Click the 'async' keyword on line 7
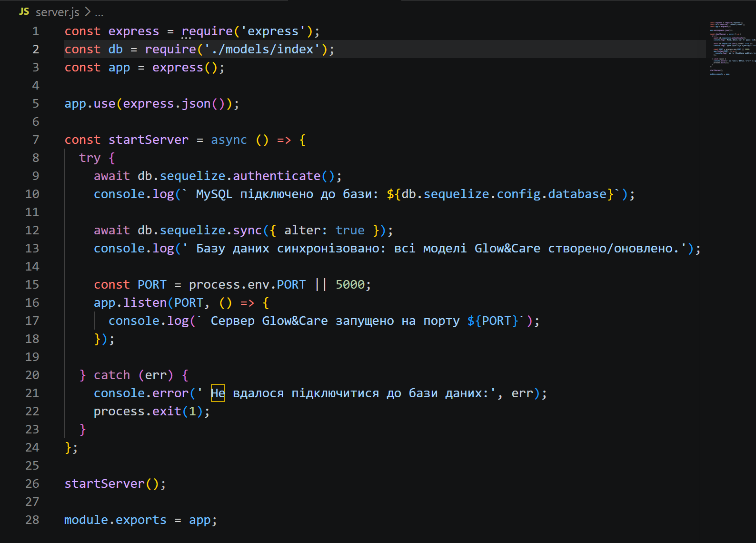756x543 pixels. [229, 140]
